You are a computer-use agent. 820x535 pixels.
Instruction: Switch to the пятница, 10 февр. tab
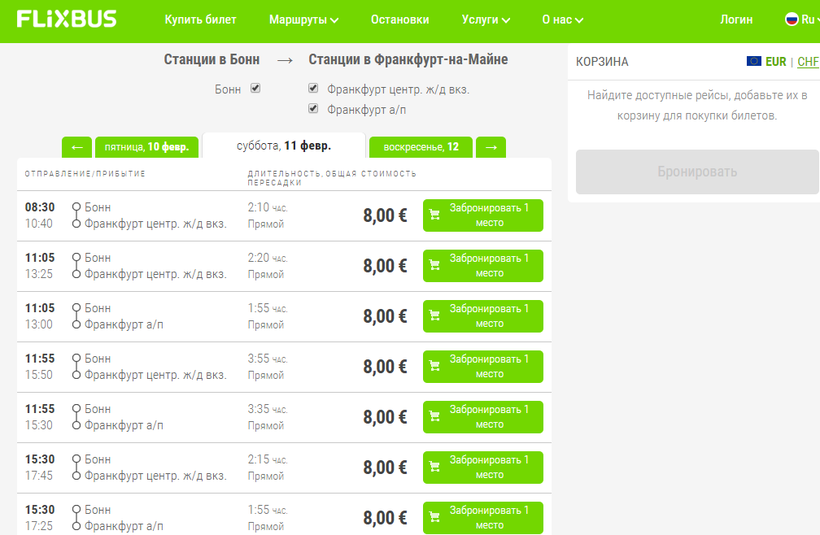point(146,147)
